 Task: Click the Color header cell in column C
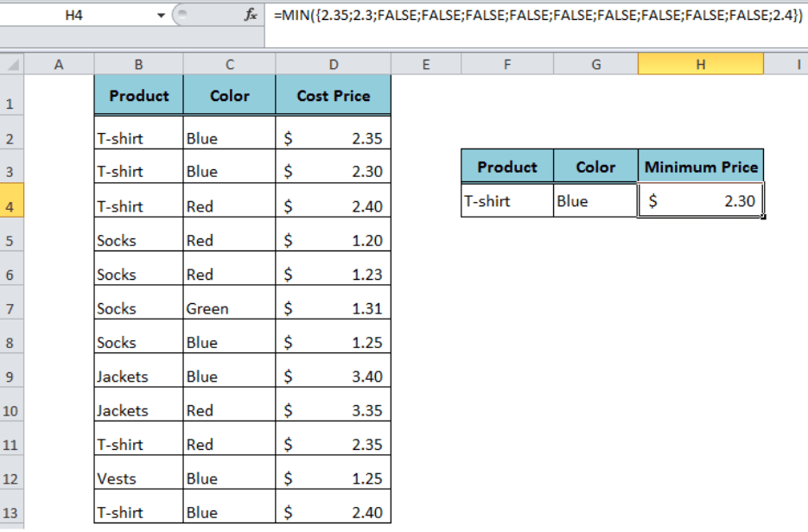[x=229, y=95]
